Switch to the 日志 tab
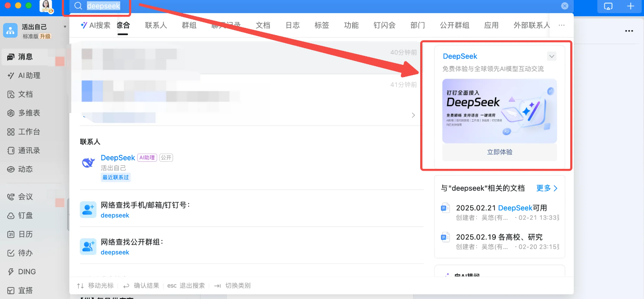 pos(293,25)
